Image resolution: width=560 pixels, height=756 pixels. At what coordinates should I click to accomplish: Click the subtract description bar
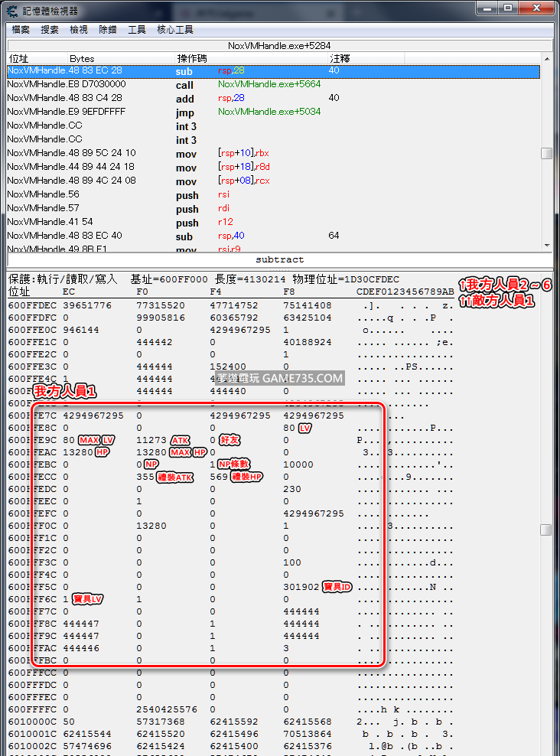(279, 259)
